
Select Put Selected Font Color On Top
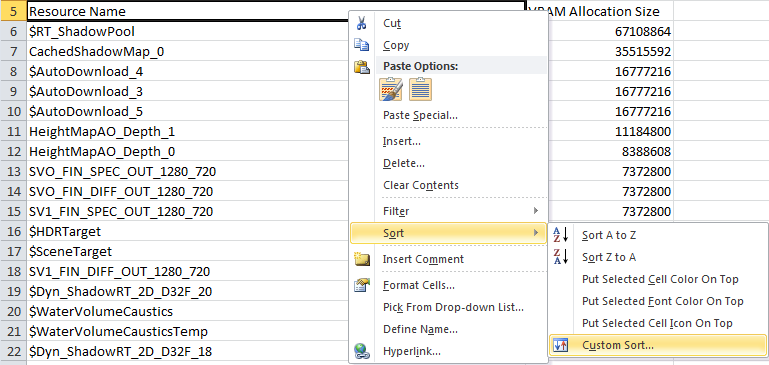[658, 301]
